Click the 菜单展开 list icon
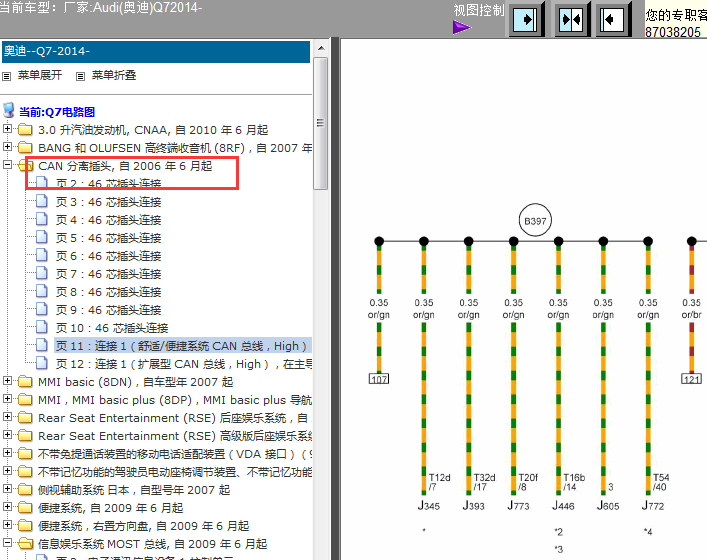Screen dimensions: 707x560 [x=6, y=77]
